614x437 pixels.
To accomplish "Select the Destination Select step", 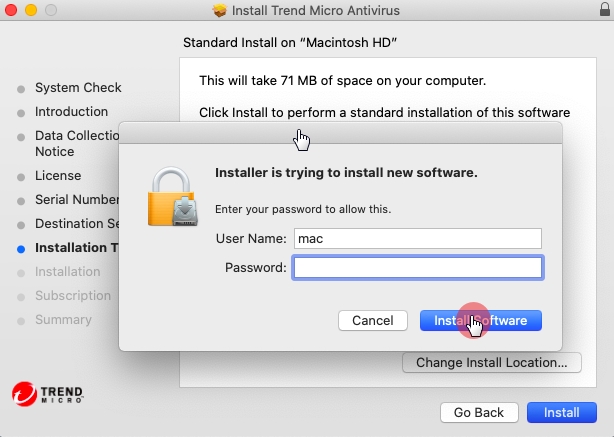I will (x=77, y=224).
